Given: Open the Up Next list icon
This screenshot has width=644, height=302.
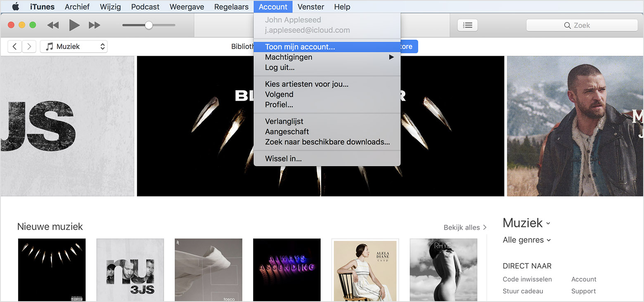Looking at the screenshot, I should click(468, 25).
